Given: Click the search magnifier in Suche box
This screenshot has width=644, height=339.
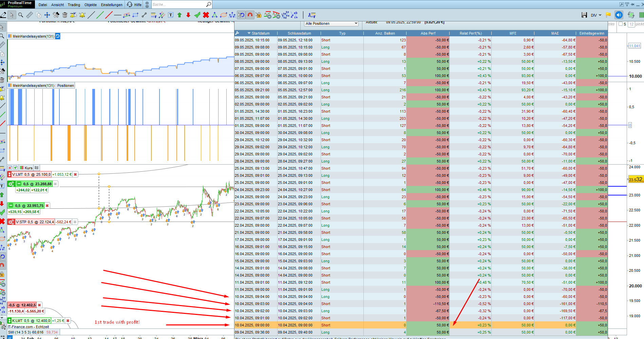Looking at the screenshot, I should (x=209, y=4).
